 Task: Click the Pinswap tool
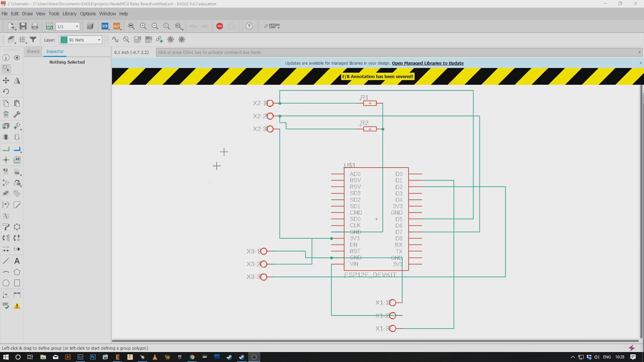point(6,238)
